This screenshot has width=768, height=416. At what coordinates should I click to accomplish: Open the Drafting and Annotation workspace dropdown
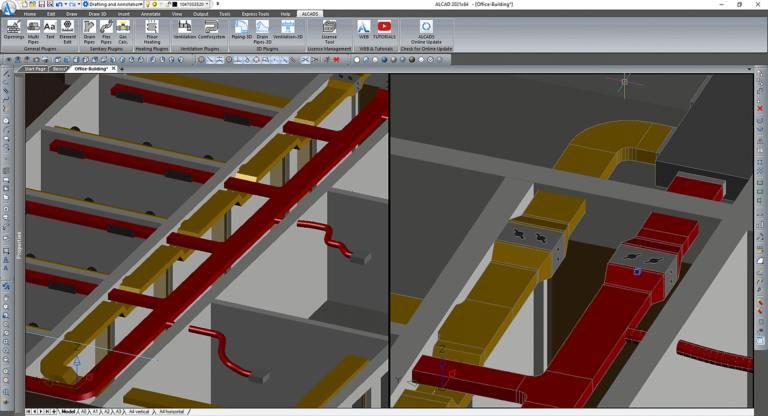pos(112,4)
